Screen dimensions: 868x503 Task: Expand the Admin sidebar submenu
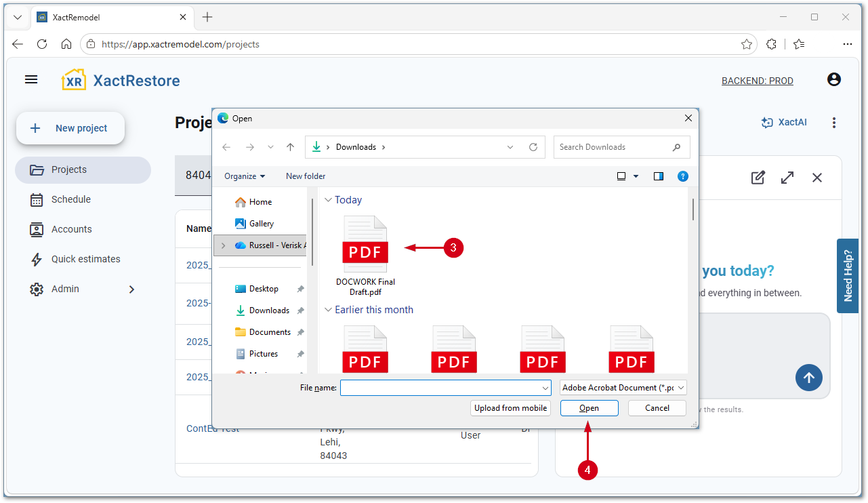(x=131, y=289)
